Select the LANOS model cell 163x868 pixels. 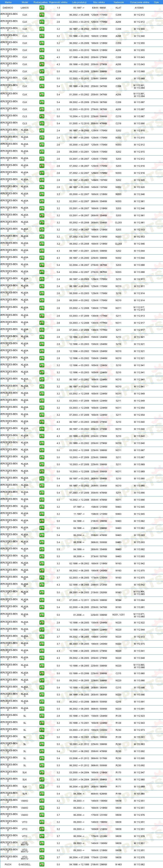25,7
